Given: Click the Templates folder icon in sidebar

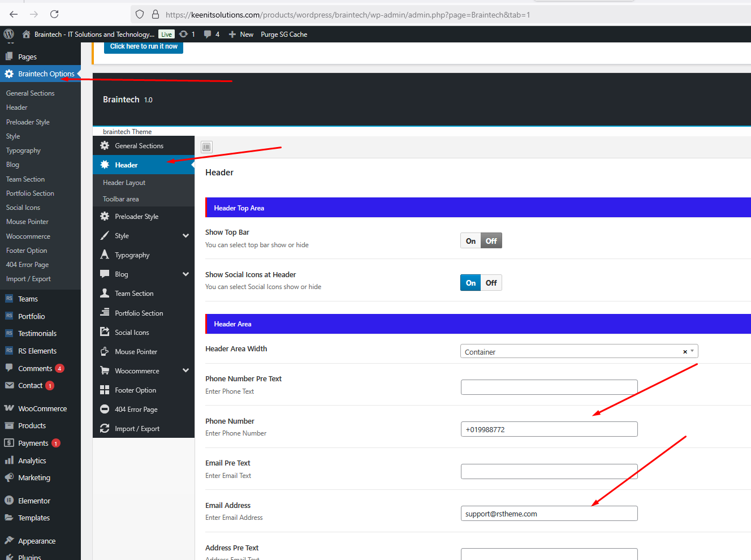Looking at the screenshot, I should (x=9, y=518).
